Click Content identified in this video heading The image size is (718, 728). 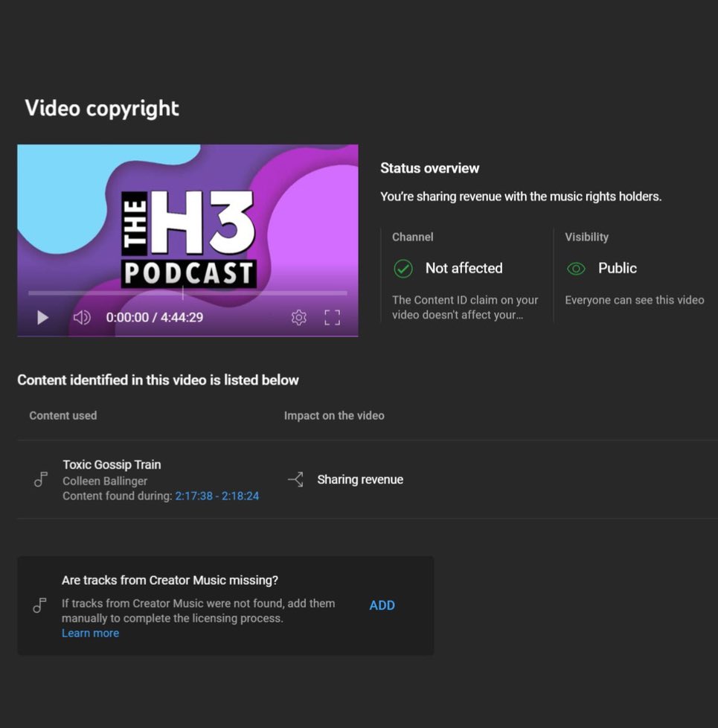pyautogui.click(x=158, y=380)
